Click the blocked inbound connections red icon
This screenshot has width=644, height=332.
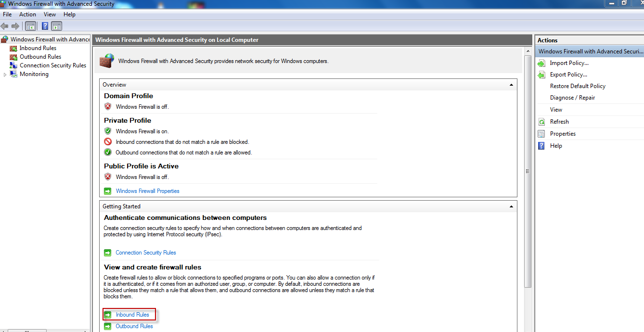108,142
